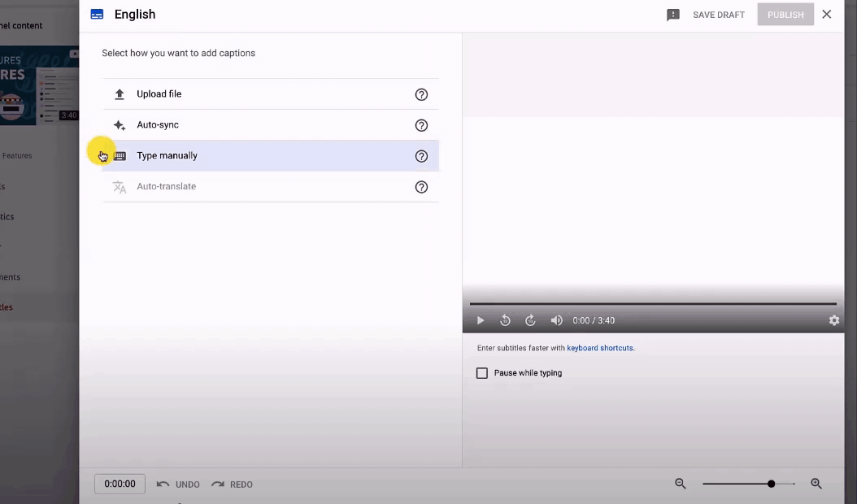857x504 pixels.
Task: Open video thumbnail in background page
Action: [39, 85]
